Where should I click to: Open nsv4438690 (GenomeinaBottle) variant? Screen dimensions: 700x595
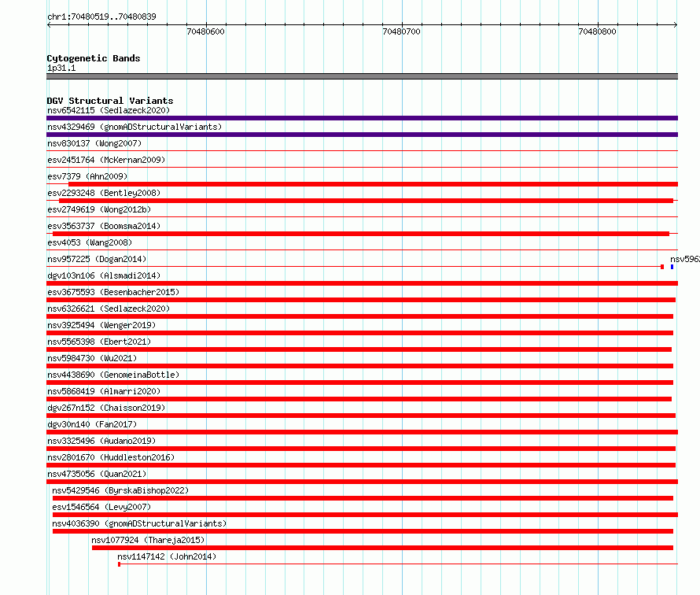(113, 375)
